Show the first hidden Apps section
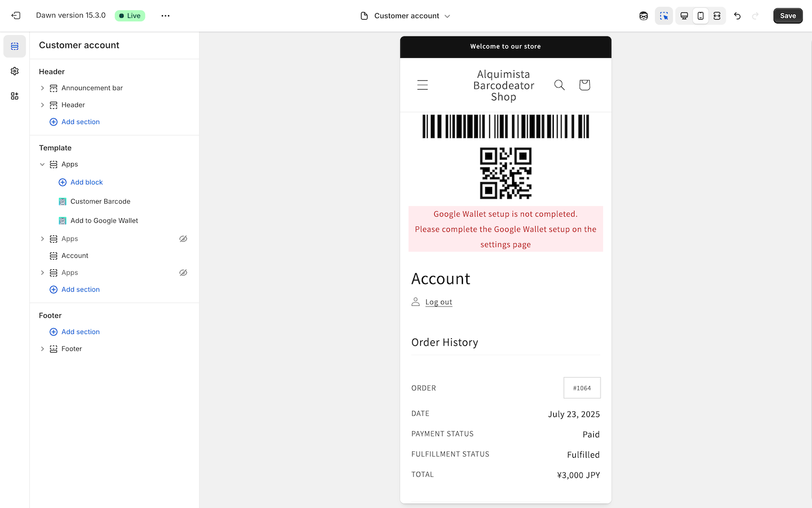Viewport: 812px width, 508px height. (x=183, y=239)
